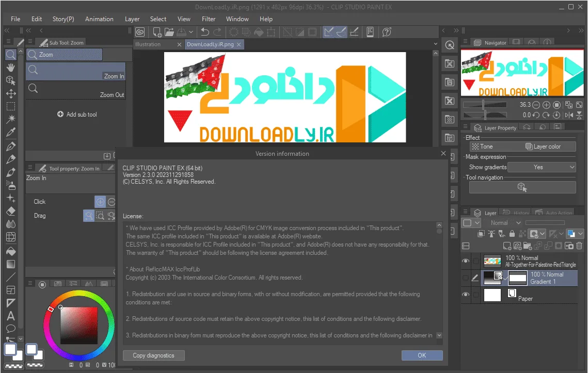This screenshot has height=373, width=588.
Task: Click the Open file folder icon
Action: (x=169, y=32)
